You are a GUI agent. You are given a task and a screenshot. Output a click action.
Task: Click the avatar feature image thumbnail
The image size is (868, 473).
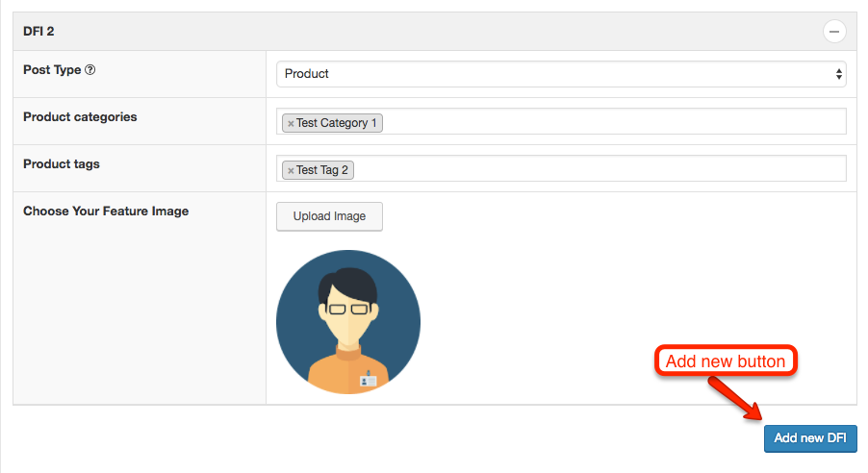(x=348, y=322)
